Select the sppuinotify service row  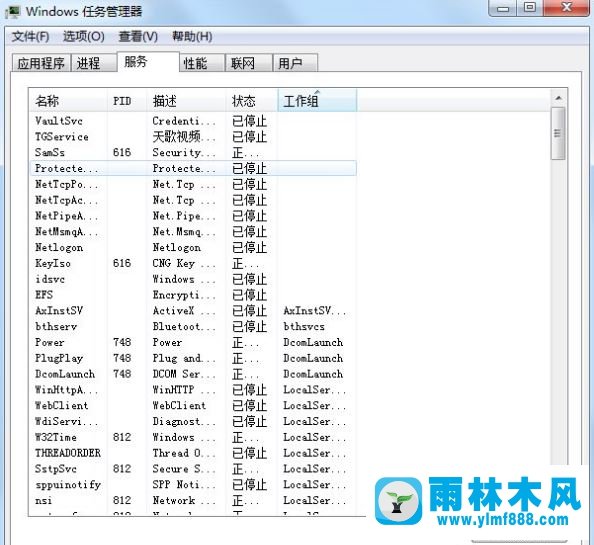click(x=193, y=485)
